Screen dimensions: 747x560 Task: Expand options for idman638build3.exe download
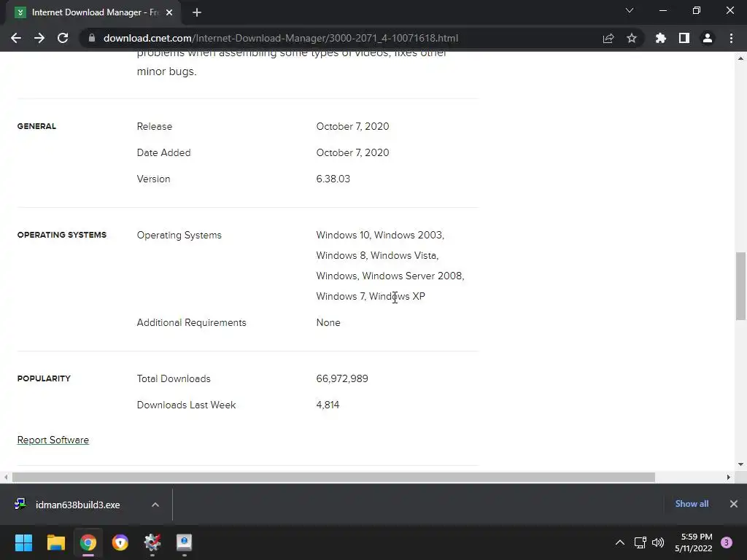coord(155,505)
